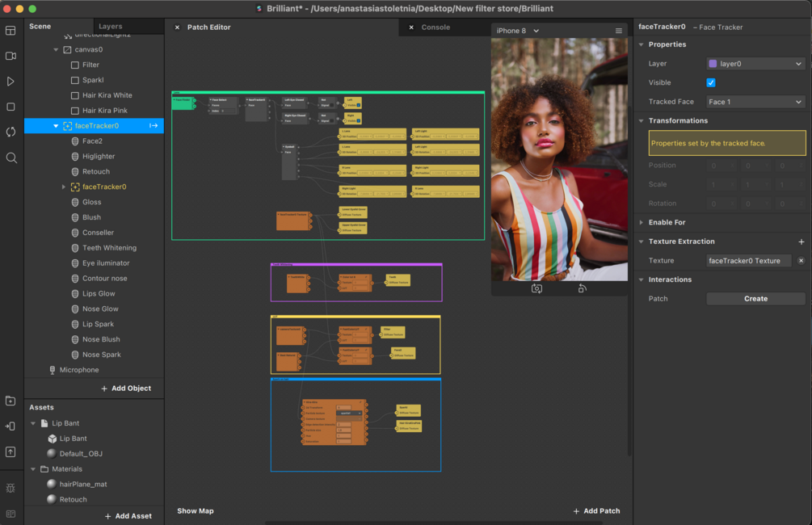Open the workspace layout icon in left toolbar
The height and width of the screenshot is (525, 812).
11,31
